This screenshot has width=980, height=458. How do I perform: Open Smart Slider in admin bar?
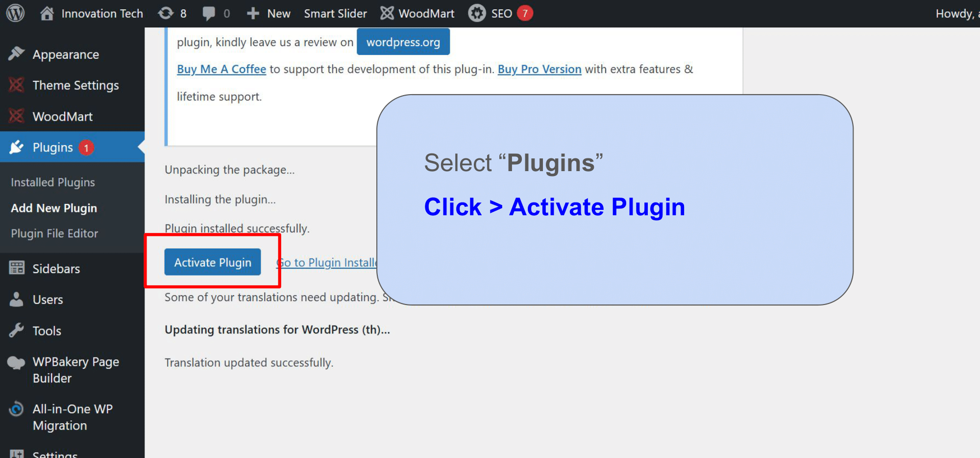pos(335,13)
